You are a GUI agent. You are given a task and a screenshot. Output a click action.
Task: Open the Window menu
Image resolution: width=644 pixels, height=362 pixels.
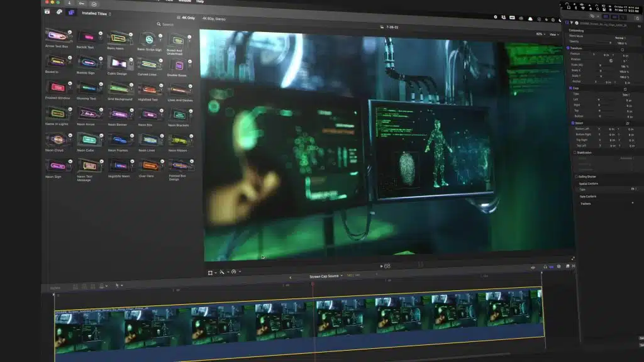tap(184, 1)
